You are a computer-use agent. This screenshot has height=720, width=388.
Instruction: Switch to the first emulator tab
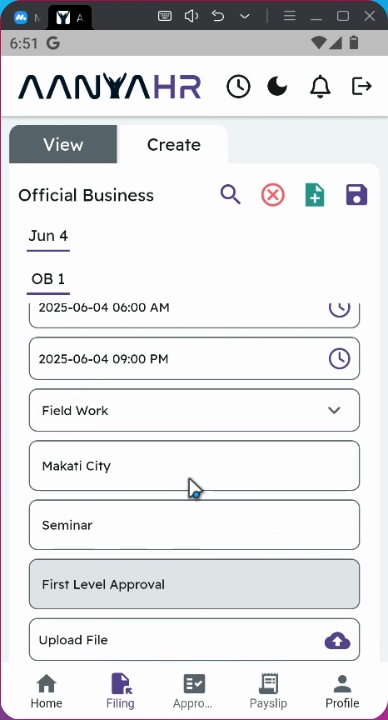27,18
